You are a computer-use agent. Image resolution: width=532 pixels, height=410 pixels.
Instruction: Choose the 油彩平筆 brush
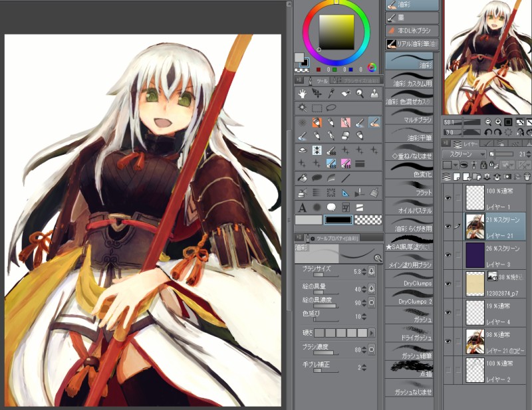409,134
